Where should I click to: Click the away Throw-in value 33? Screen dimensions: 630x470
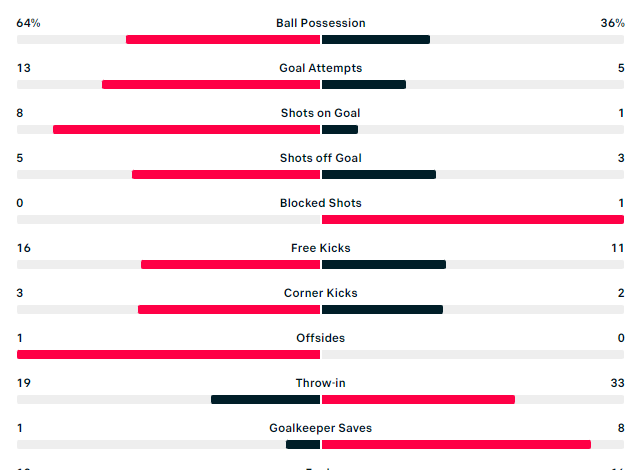[616, 383]
